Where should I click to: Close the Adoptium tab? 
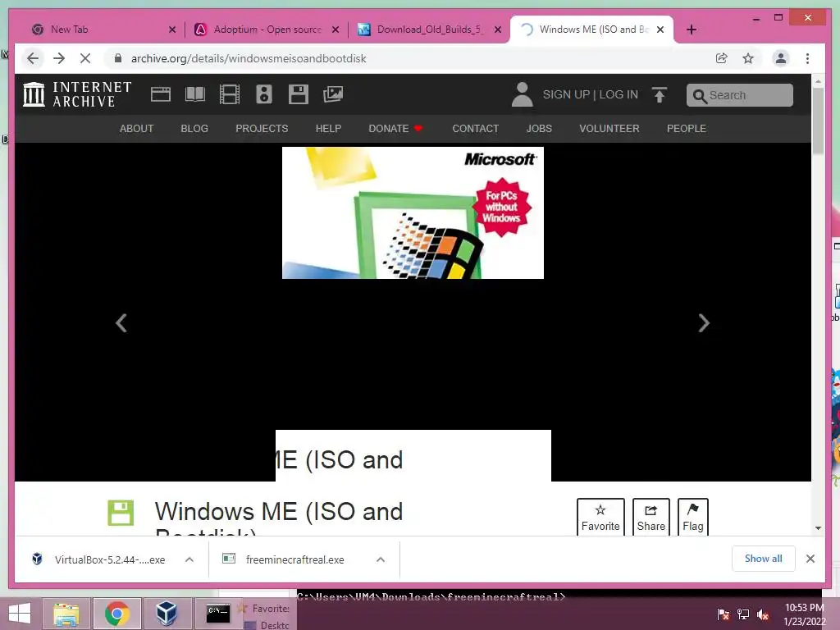pyautogui.click(x=336, y=30)
